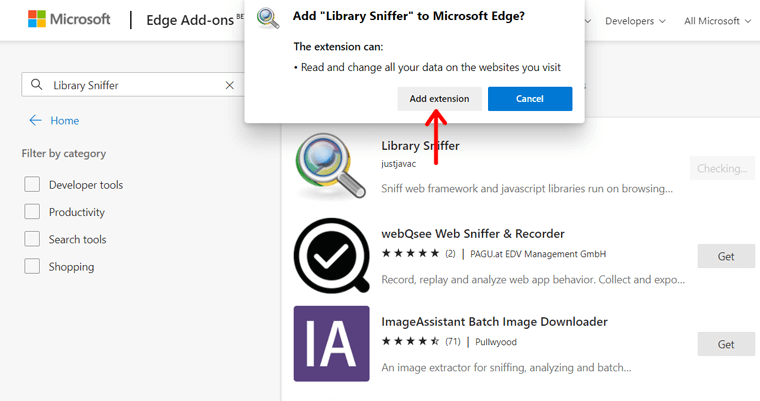
Task: Click the dialog's Library Sniffer icon
Action: click(268, 18)
